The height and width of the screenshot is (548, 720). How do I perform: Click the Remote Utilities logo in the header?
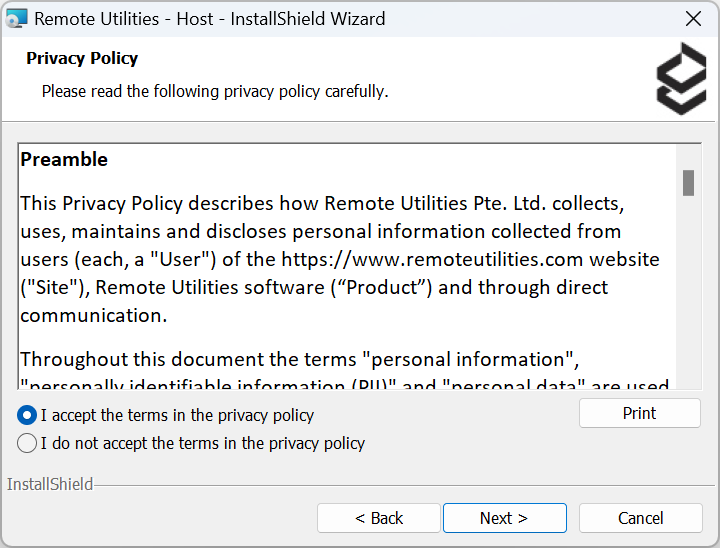coord(680,78)
